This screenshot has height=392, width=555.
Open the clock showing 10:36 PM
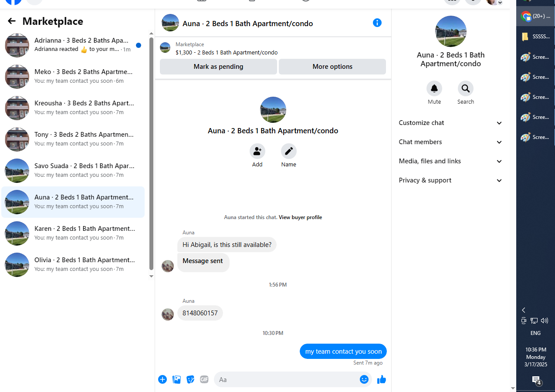coord(535,357)
